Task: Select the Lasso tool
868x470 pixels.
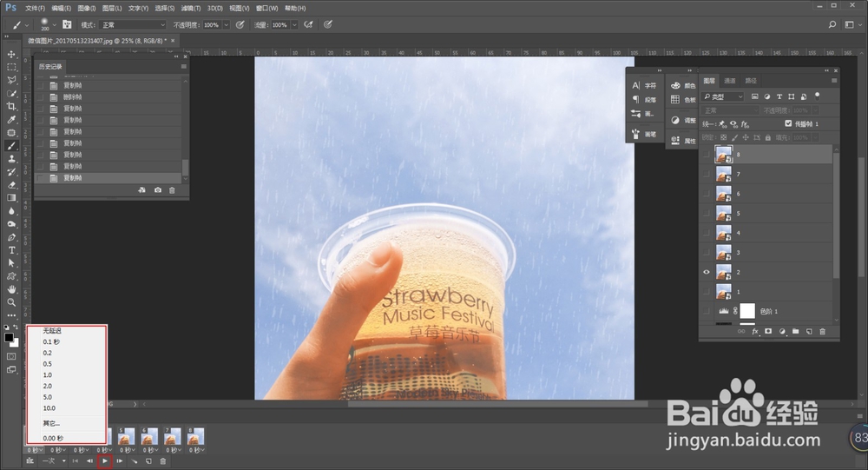Action: (x=11, y=81)
